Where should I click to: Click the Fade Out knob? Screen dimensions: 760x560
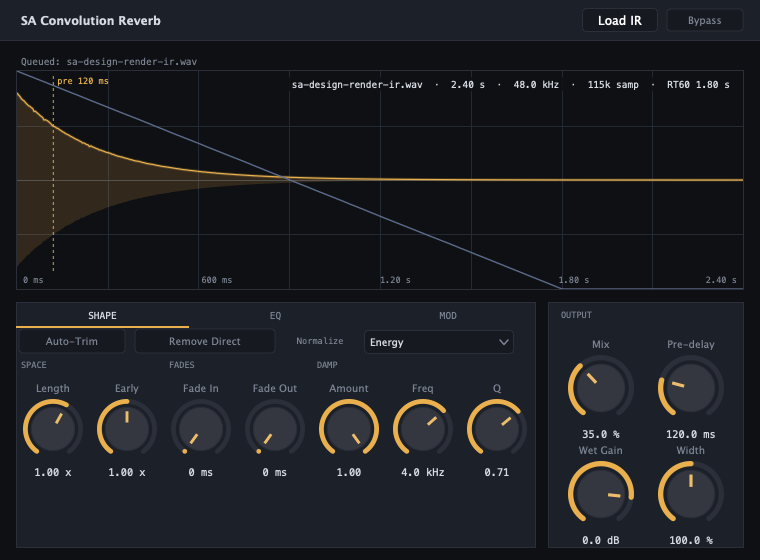[275, 429]
